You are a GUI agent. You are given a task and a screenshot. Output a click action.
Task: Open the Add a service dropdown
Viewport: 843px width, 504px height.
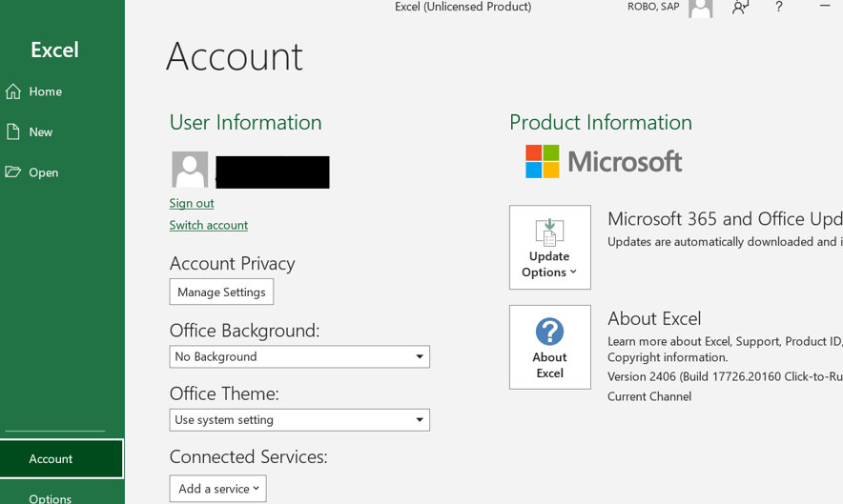coord(217,489)
